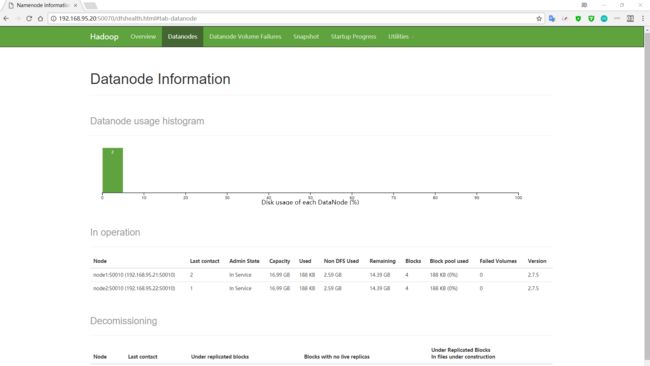Click the Version column header
This screenshot has height=366, width=650.
click(537, 261)
